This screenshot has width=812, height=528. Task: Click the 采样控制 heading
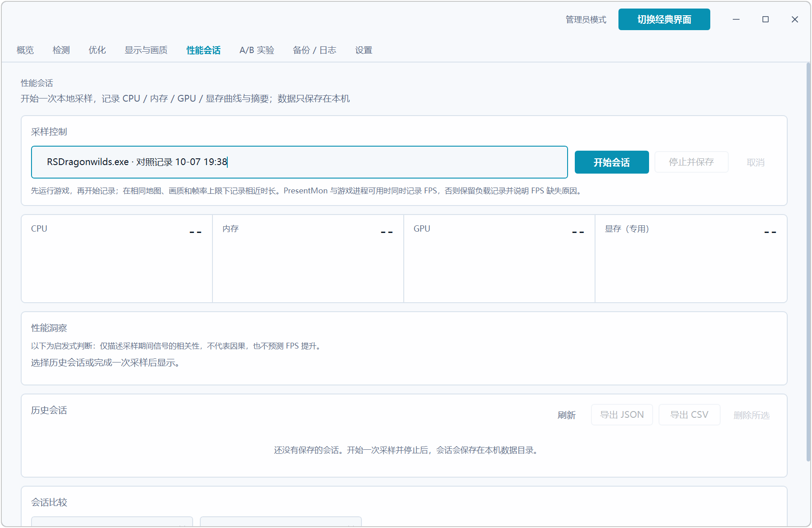pyautogui.click(x=49, y=132)
